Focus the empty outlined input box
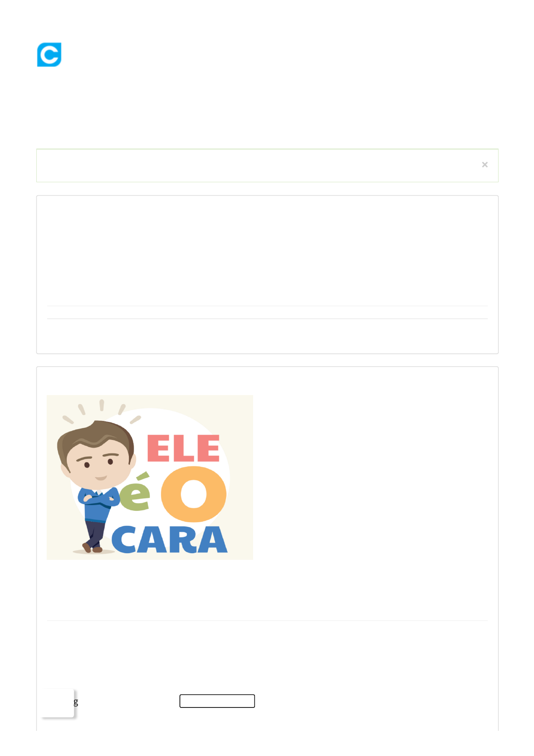The width and height of the screenshot is (534, 756). click(217, 701)
